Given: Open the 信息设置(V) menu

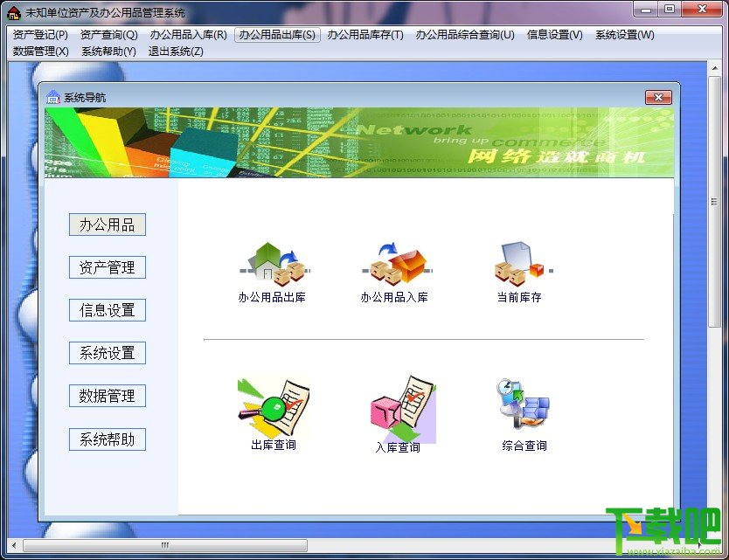Looking at the screenshot, I should click(555, 35).
